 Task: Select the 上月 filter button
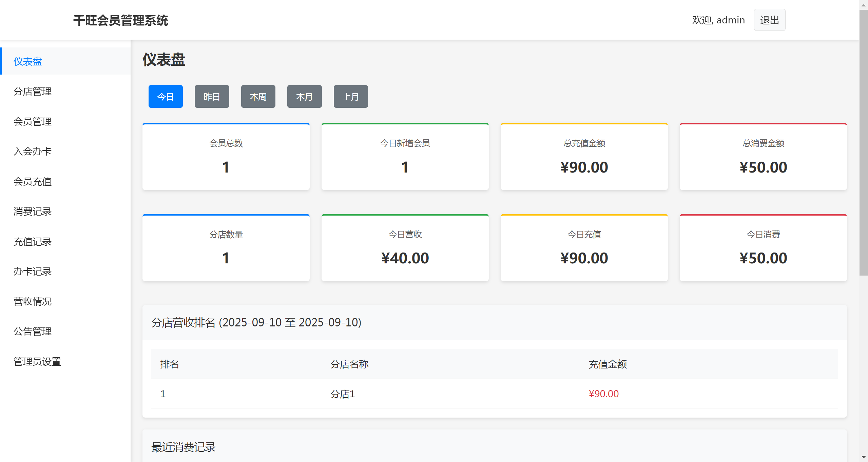point(351,97)
